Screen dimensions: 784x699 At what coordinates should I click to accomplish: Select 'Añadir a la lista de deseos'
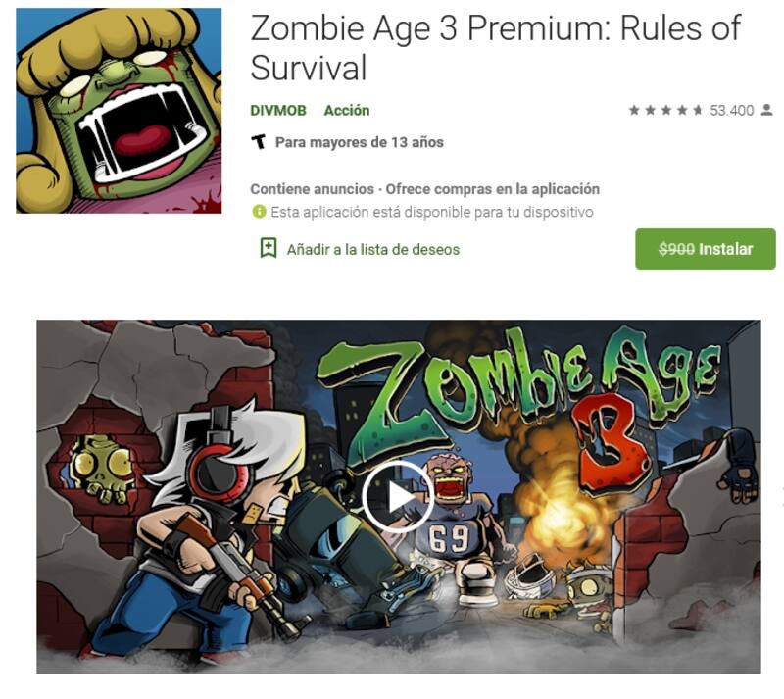[373, 249]
